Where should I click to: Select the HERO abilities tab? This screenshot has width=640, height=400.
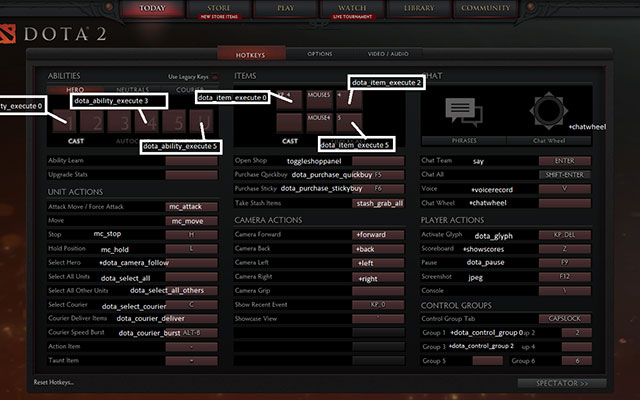coord(75,89)
